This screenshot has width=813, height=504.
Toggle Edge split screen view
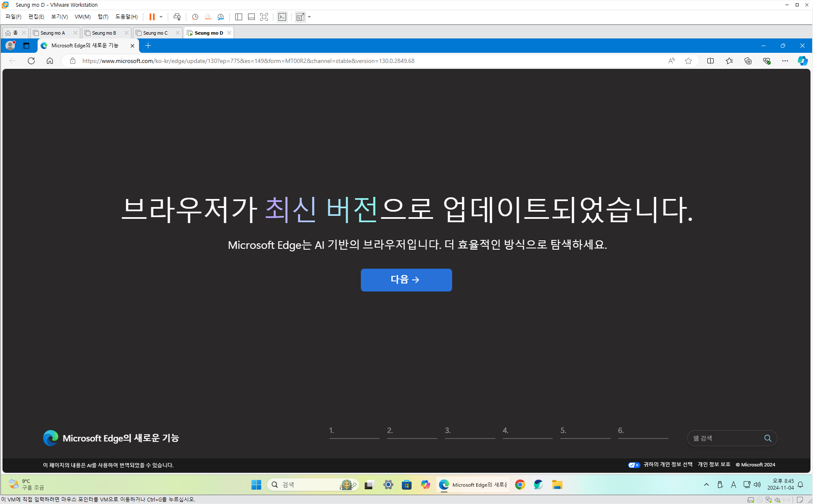710,61
